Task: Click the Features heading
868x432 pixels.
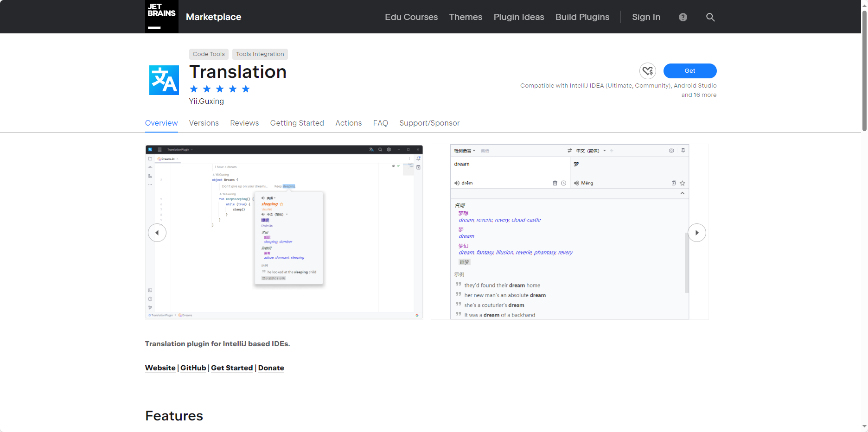Action: [x=174, y=416]
